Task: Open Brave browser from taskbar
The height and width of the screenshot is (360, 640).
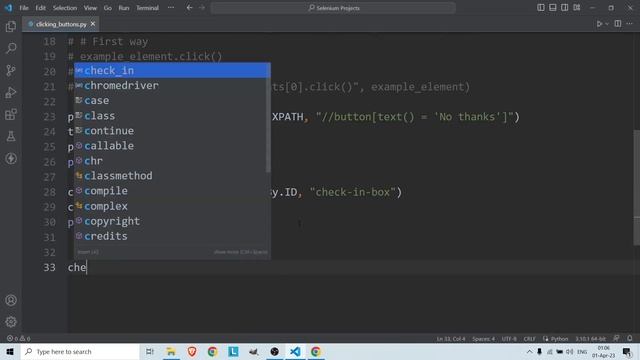Action: pos(192,351)
